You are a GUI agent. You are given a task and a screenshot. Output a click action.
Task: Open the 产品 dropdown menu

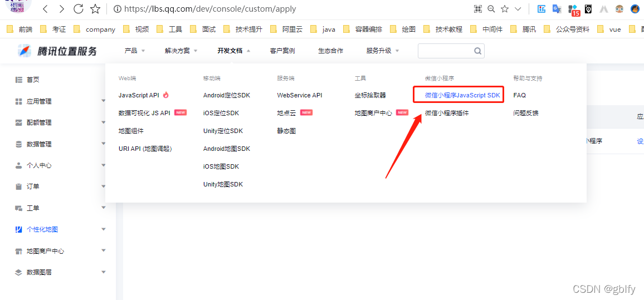point(135,51)
